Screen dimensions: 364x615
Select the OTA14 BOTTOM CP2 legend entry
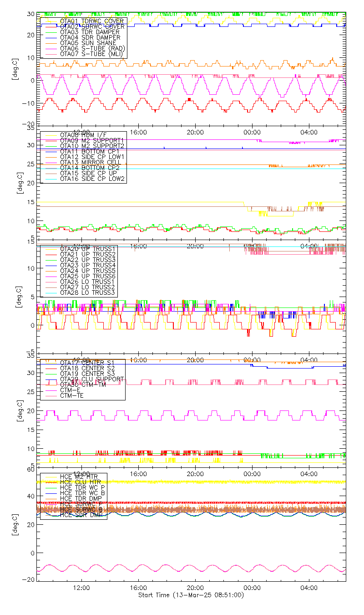(x=90, y=168)
